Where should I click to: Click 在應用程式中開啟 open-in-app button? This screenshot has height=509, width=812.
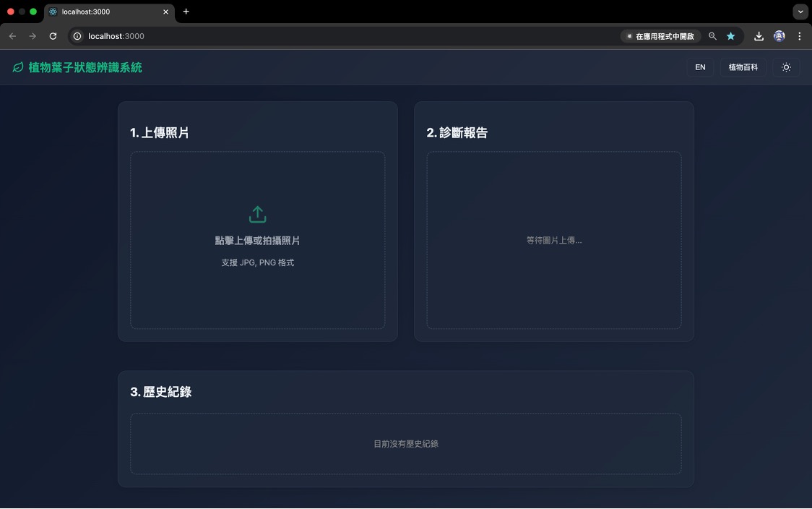point(661,36)
